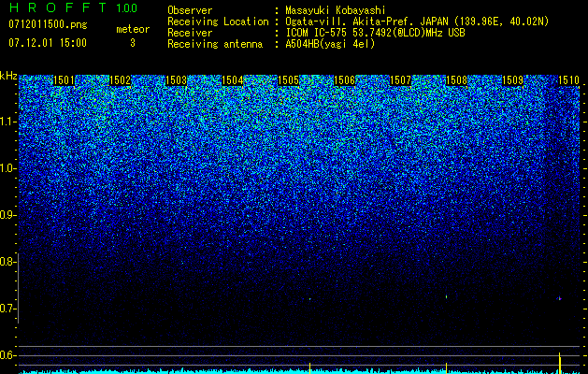Click the 0.6 kHz axis label
The image size is (588, 374).
pos(7,355)
